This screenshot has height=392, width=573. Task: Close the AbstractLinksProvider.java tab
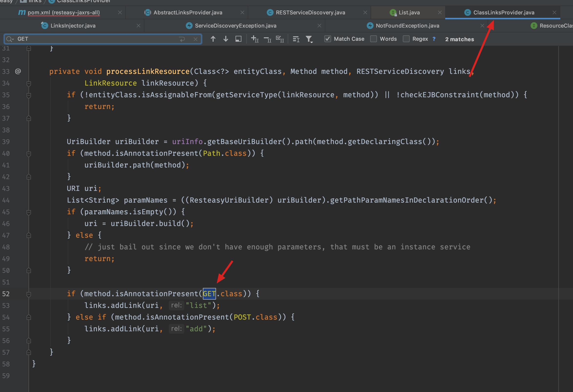tap(242, 13)
